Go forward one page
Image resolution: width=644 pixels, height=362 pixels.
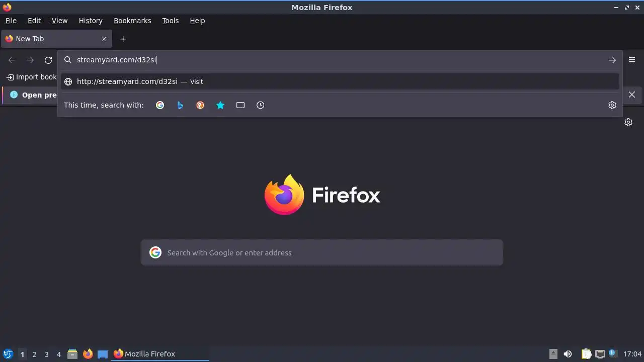coord(30,60)
